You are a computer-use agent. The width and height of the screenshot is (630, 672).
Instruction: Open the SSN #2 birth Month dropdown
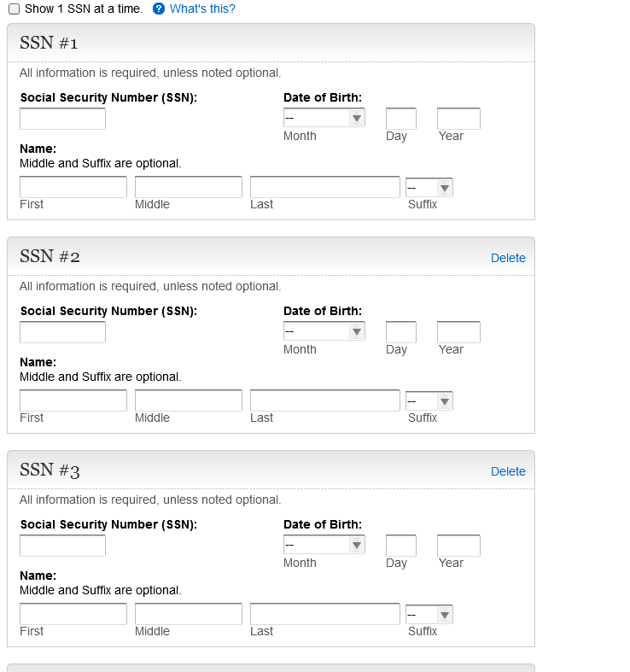[324, 331]
